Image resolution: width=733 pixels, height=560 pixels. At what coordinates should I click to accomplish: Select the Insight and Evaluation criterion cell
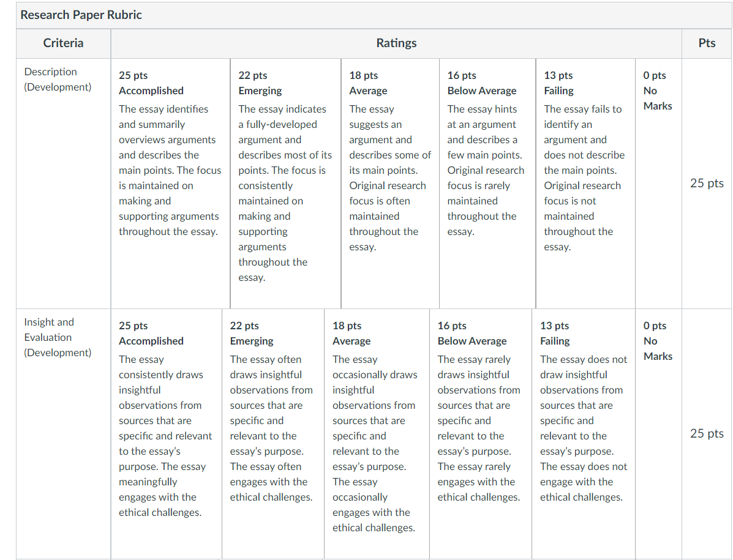(x=64, y=434)
